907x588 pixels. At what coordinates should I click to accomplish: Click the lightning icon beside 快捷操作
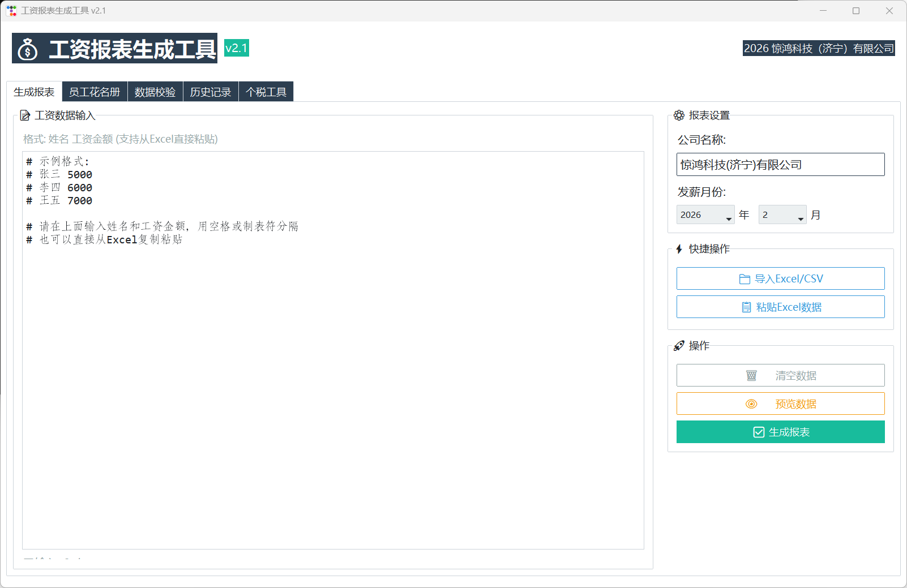coord(679,248)
